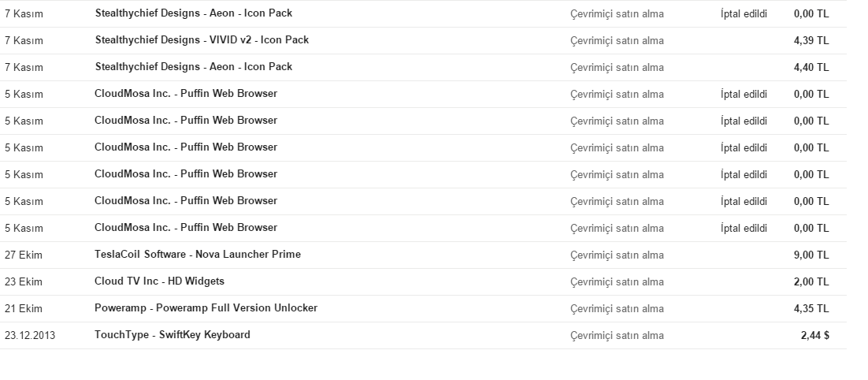Click the 23.12.2013 date
The image size is (868, 380).
click(x=30, y=336)
